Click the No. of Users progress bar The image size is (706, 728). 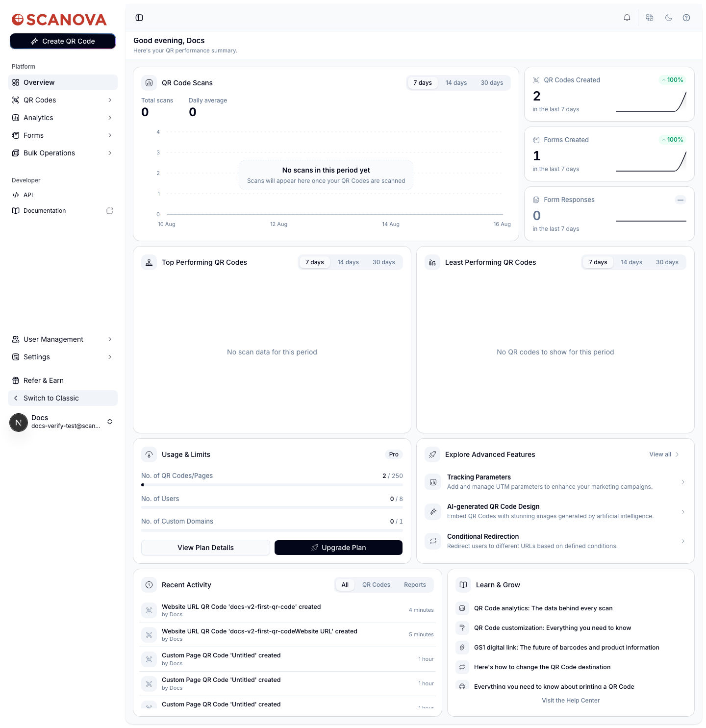tap(272, 507)
